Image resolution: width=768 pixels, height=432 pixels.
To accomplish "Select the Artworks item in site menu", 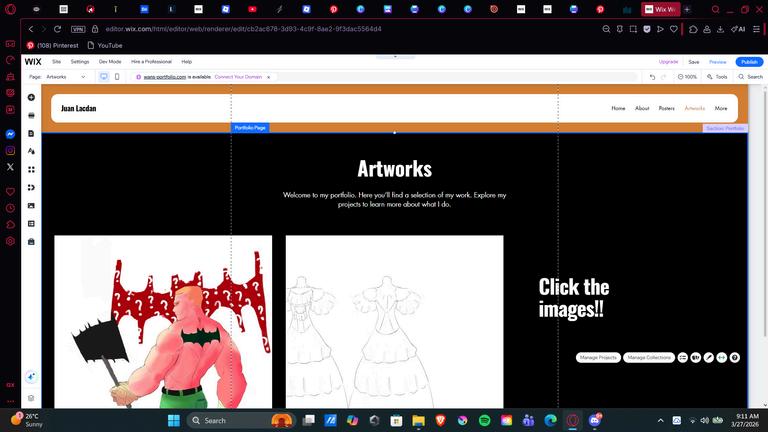I will click(695, 108).
